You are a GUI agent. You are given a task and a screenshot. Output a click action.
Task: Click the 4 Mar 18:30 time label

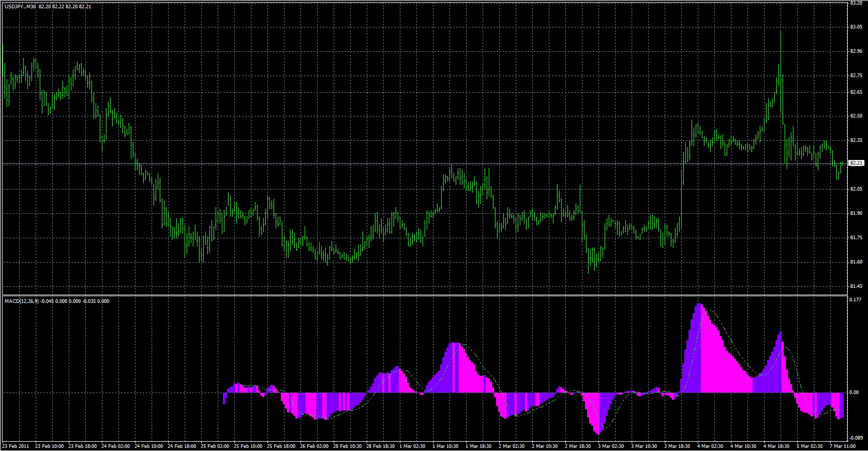point(776,446)
